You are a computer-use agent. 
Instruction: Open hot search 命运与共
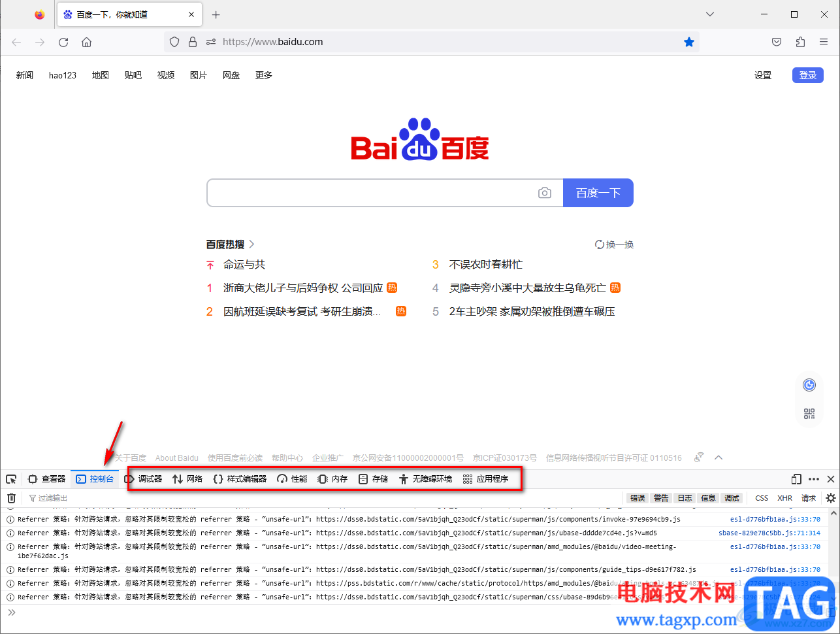click(x=244, y=265)
